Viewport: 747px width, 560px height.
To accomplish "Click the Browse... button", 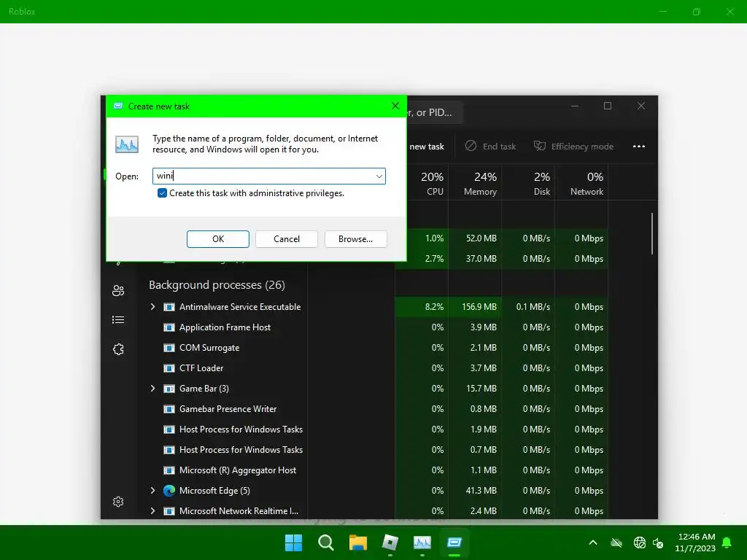I will click(355, 239).
